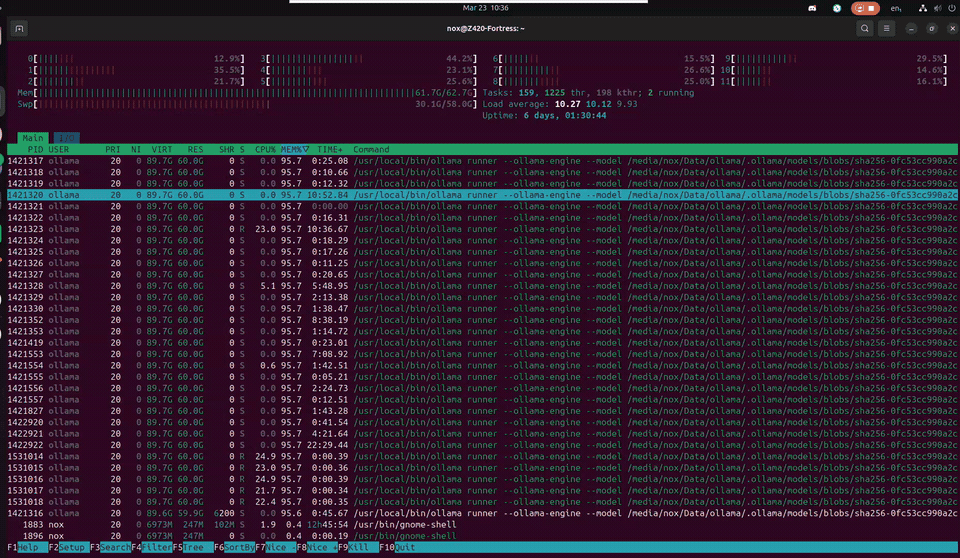
Task: Select process row PID 1531014
Action: coord(482,456)
